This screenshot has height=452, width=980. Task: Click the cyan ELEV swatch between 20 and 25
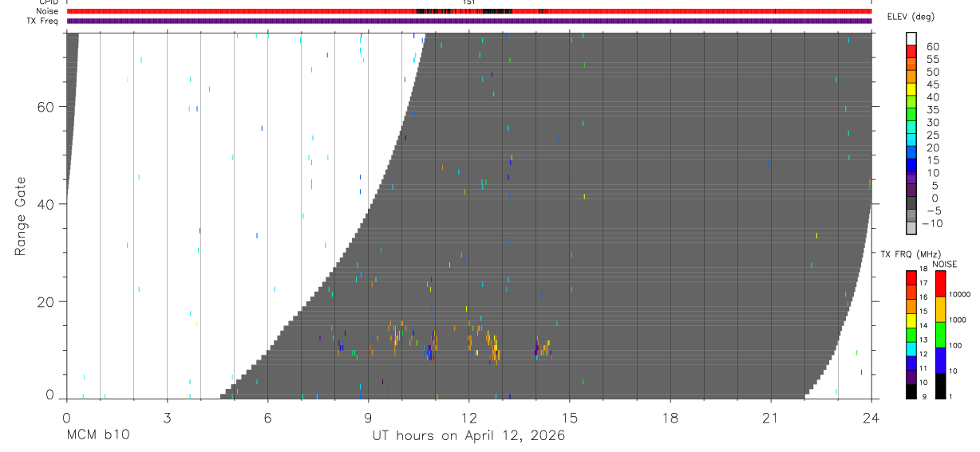pos(911,140)
